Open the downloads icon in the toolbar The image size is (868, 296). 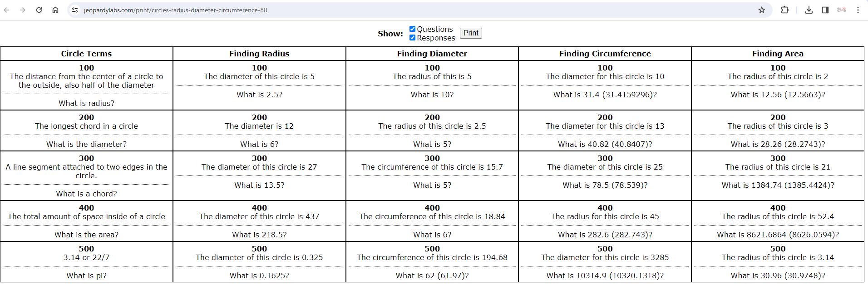point(809,10)
